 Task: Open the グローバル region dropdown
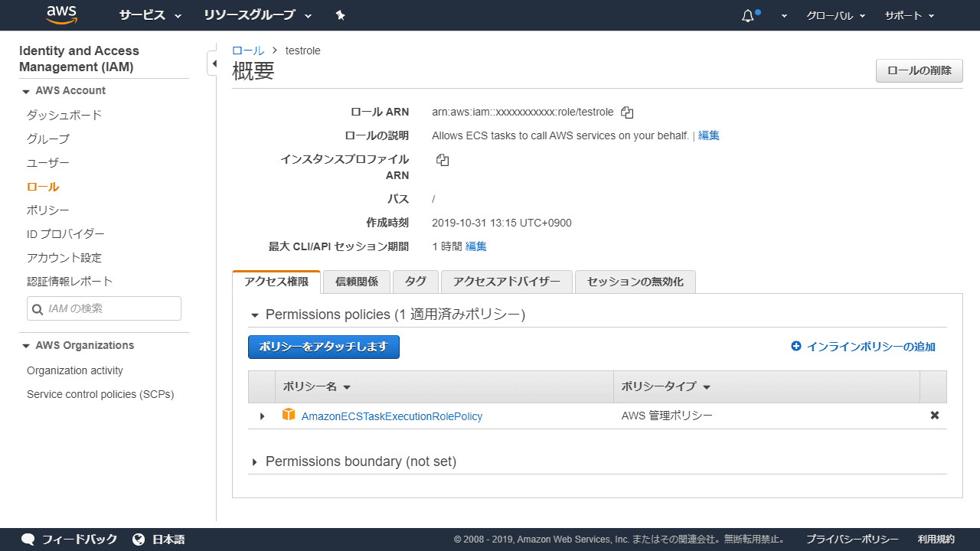836,15
